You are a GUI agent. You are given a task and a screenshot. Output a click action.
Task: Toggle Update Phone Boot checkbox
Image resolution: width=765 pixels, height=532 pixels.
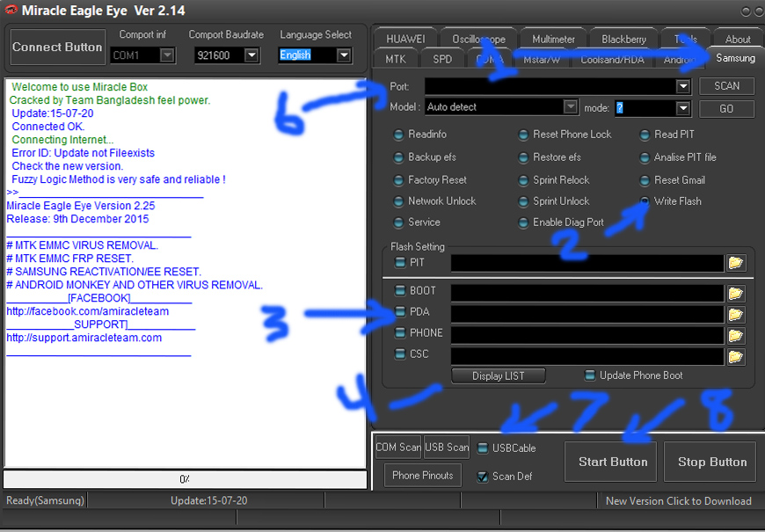tap(590, 375)
